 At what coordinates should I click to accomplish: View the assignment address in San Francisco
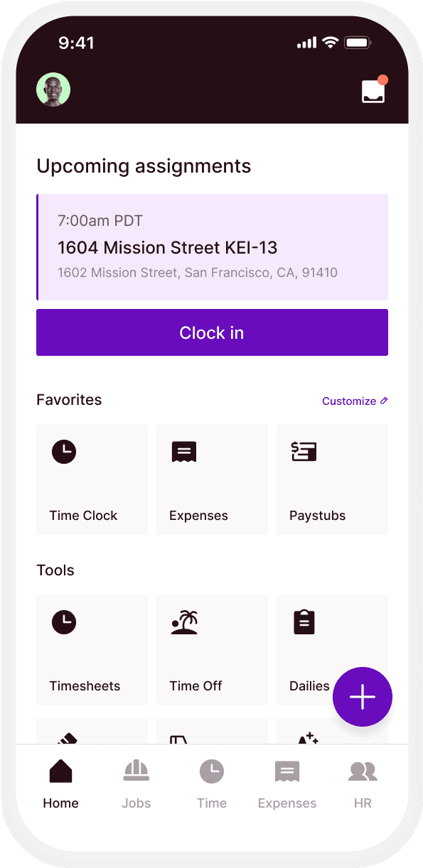point(198,272)
